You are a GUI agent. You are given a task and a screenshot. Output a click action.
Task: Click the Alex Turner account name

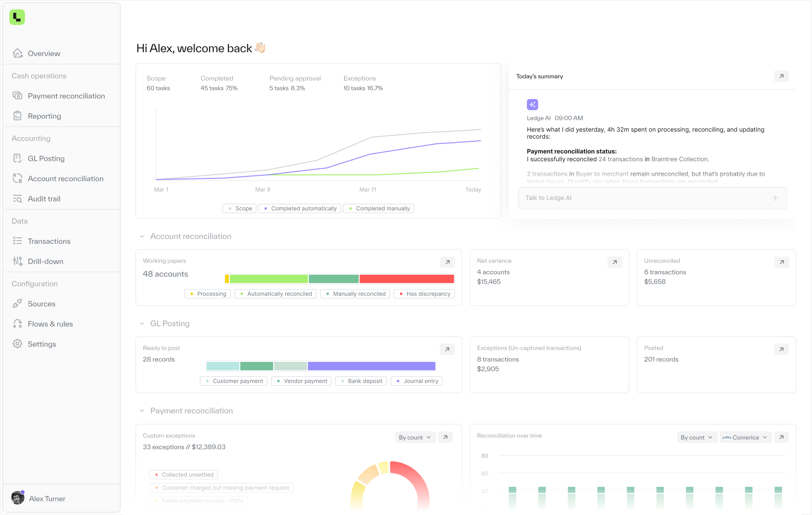[47, 499]
